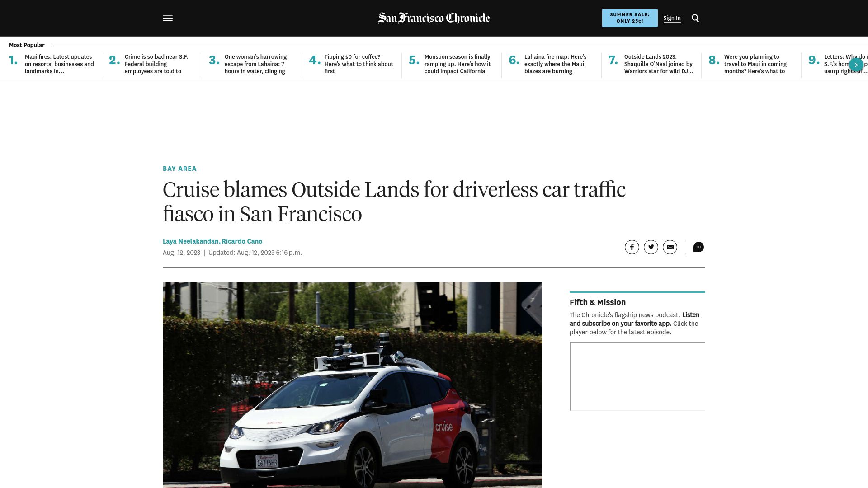Image resolution: width=868 pixels, height=488 pixels.
Task: Share article via email icon
Action: click(x=670, y=247)
